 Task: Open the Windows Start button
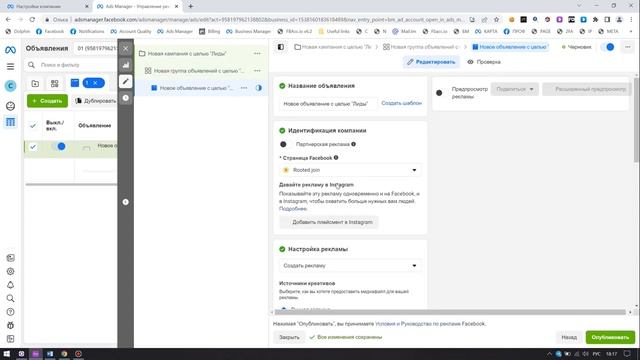click(7, 354)
